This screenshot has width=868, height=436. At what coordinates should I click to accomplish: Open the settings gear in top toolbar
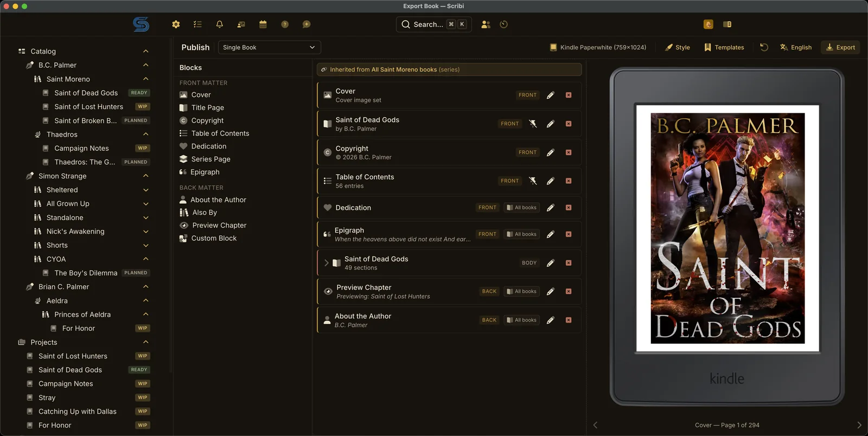click(176, 24)
